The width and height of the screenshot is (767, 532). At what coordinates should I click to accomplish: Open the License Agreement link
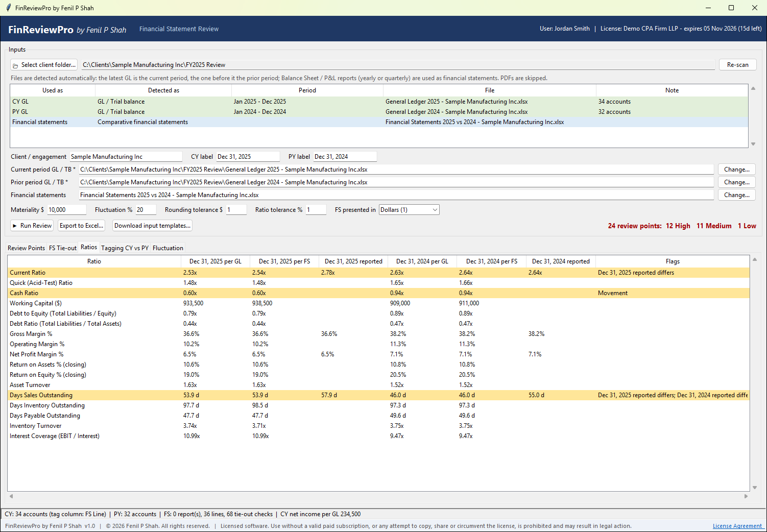pyautogui.click(x=737, y=526)
